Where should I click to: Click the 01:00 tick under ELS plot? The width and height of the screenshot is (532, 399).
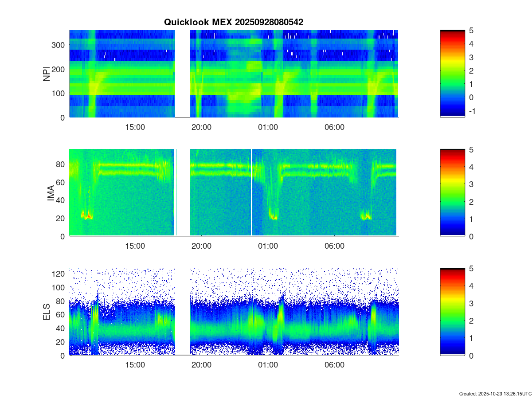click(268, 365)
